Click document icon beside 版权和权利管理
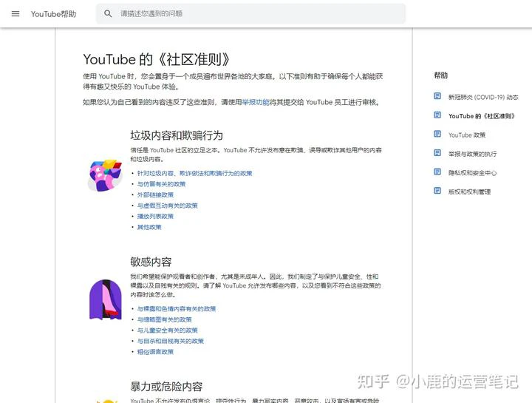The width and height of the screenshot is (532, 403). [437, 191]
